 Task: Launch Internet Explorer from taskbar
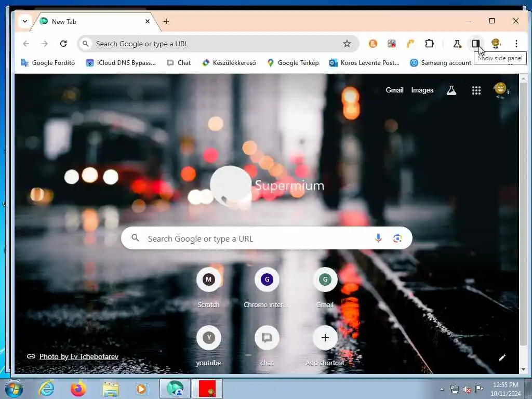[46, 389]
